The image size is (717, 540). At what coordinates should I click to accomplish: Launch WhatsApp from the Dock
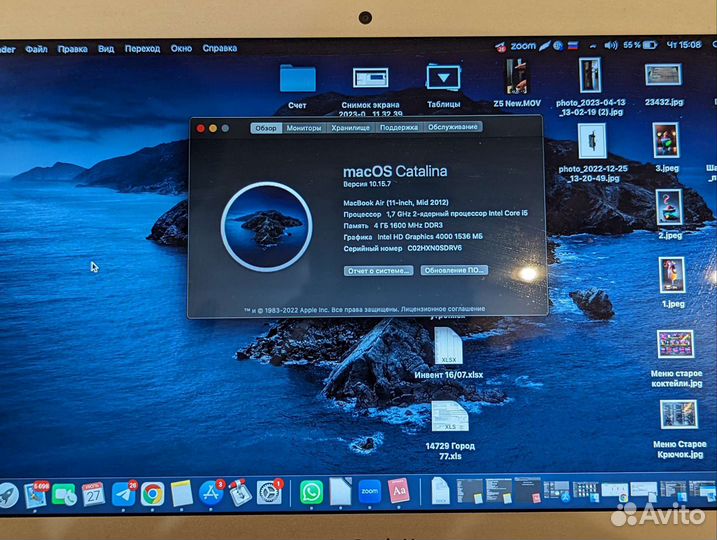311,492
